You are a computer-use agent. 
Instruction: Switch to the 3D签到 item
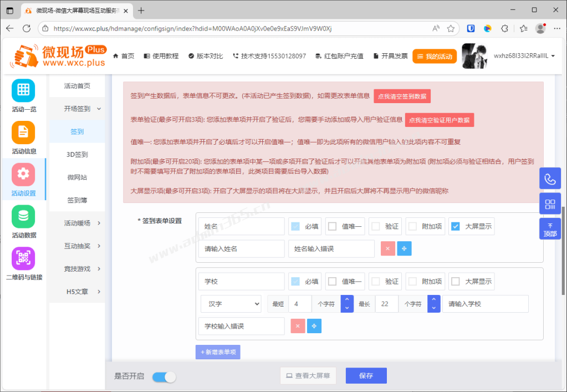pos(78,154)
